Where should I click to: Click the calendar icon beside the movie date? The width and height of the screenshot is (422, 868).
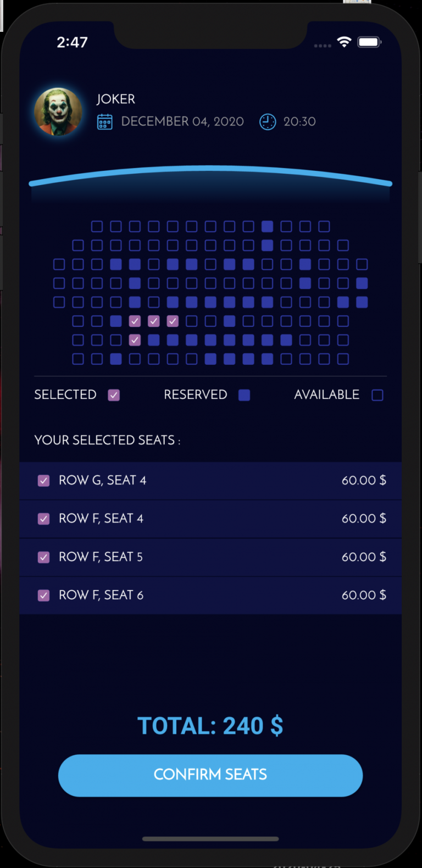(x=107, y=121)
